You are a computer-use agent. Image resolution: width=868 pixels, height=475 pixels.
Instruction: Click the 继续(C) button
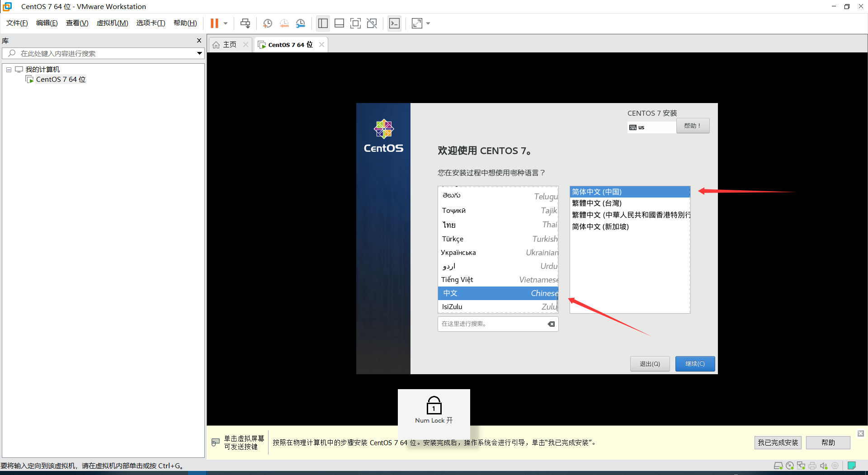(x=695, y=364)
